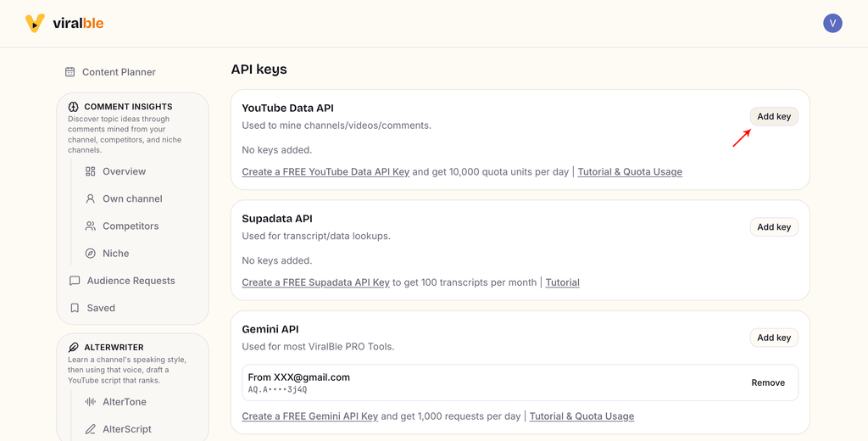Click "No keys added." under Supadata API

click(277, 260)
